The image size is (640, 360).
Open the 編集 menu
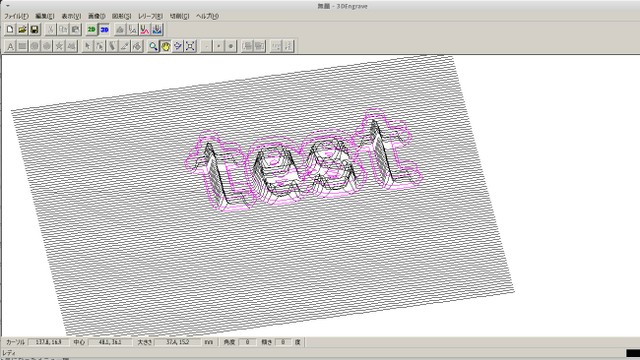click(44, 16)
